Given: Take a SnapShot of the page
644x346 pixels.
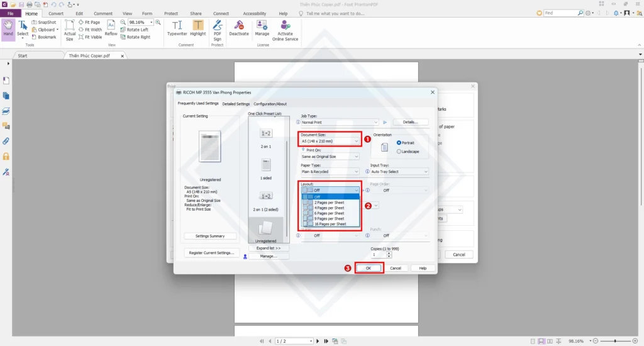Looking at the screenshot, I should point(44,22).
